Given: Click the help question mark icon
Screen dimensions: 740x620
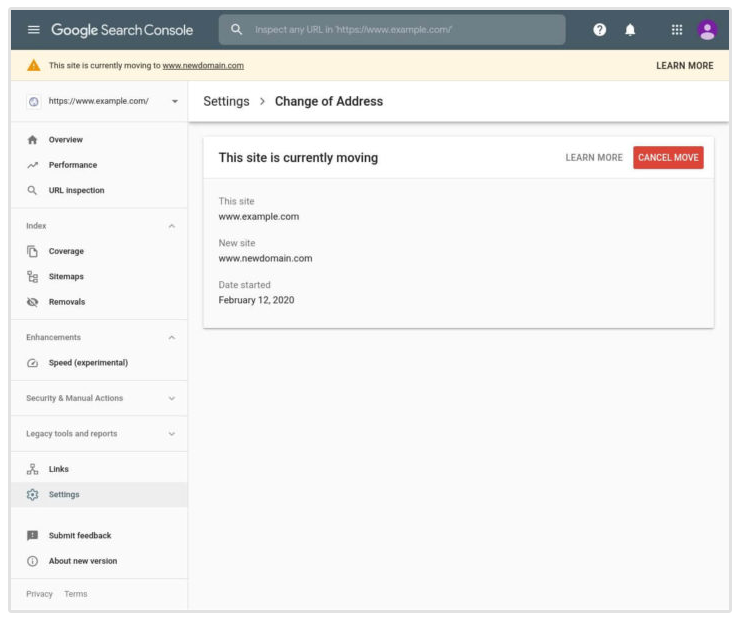Looking at the screenshot, I should click(599, 30).
